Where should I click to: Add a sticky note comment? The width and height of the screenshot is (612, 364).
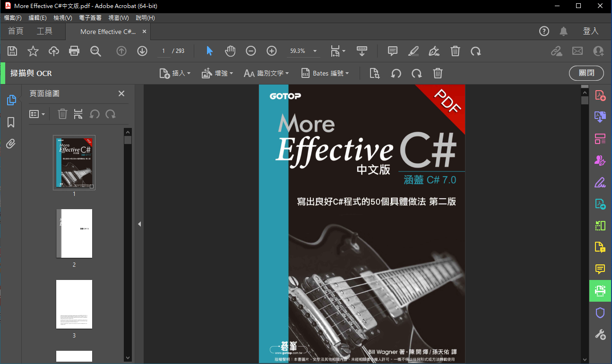click(392, 51)
